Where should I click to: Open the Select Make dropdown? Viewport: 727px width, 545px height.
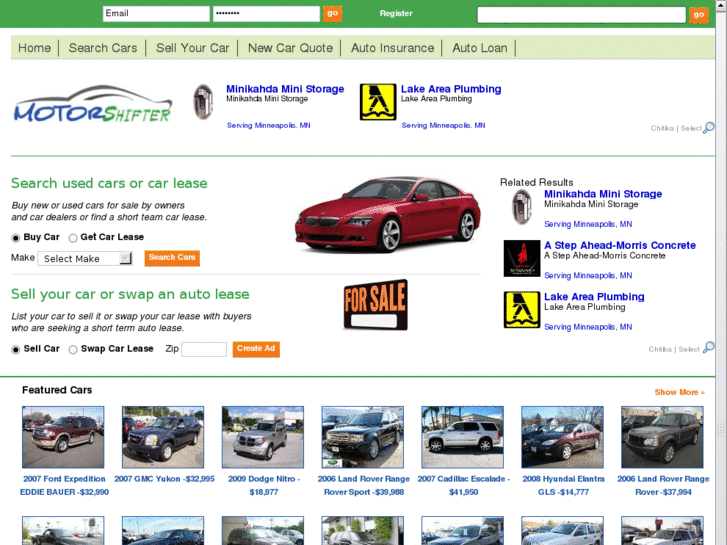[x=85, y=258]
